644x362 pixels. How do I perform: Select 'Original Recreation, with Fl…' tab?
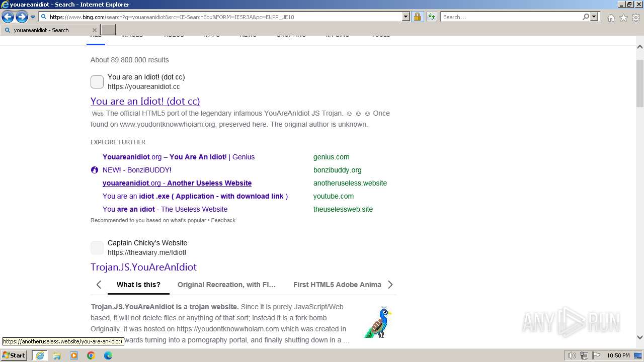pyautogui.click(x=226, y=285)
